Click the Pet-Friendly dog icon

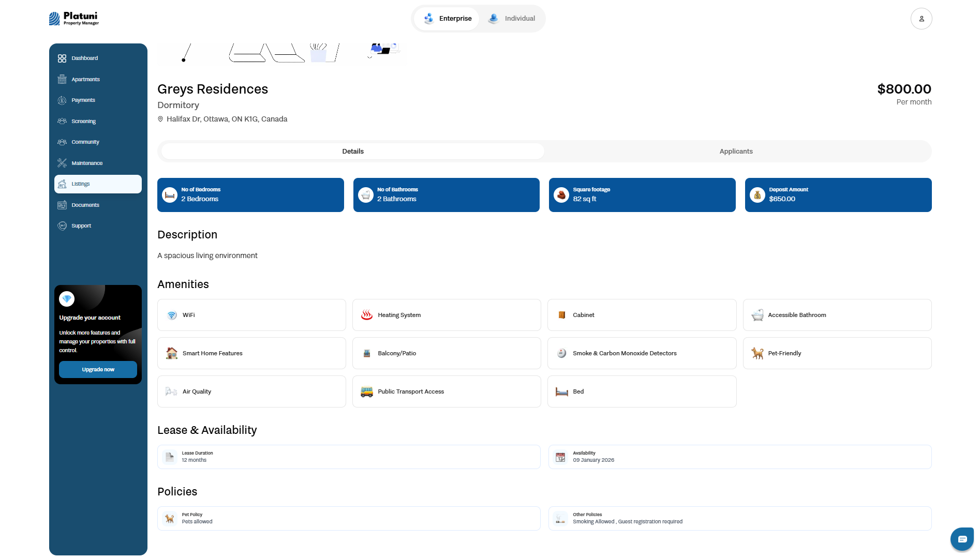(x=758, y=353)
